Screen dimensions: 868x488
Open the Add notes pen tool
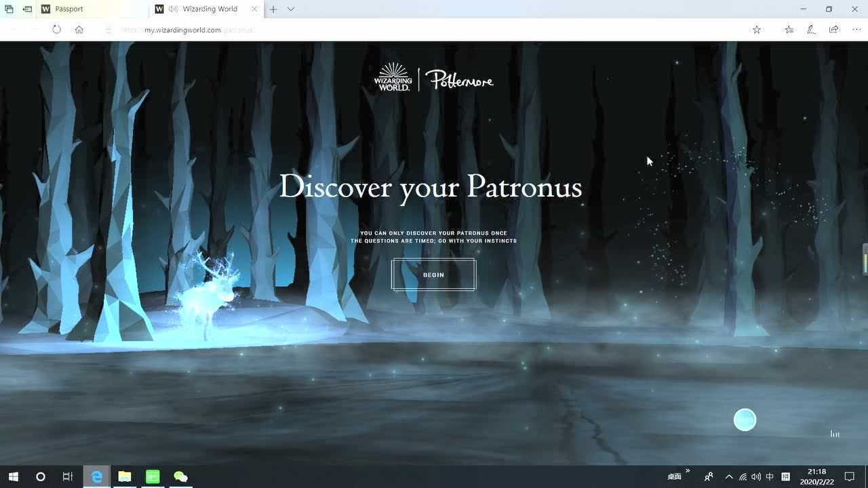tap(811, 30)
